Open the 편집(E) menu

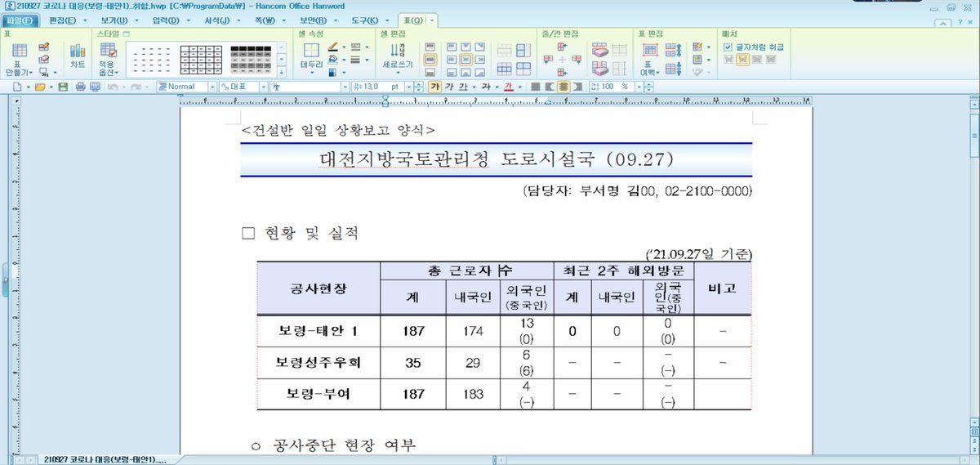tap(61, 19)
